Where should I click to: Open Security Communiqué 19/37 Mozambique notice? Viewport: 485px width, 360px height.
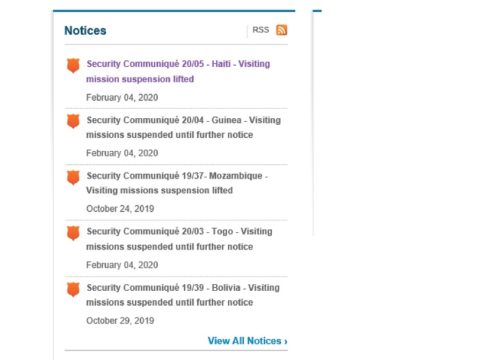[x=177, y=183]
